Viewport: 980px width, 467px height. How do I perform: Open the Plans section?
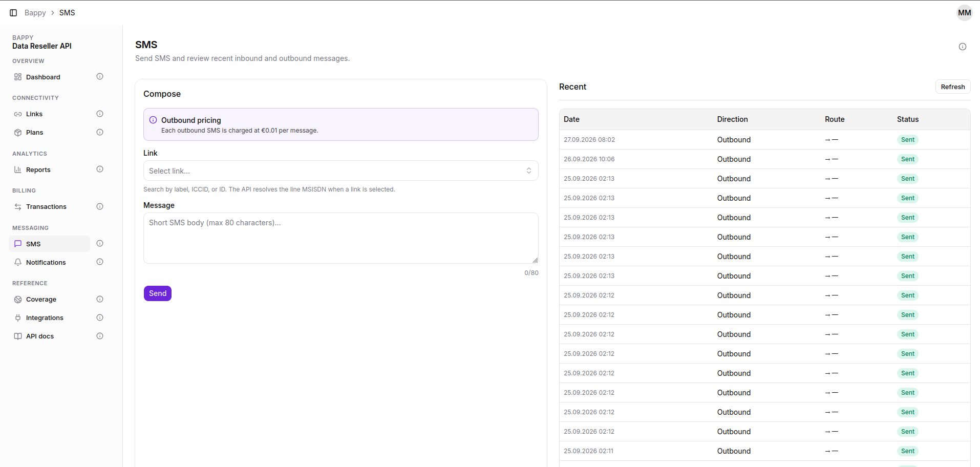click(x=49, y=132)
